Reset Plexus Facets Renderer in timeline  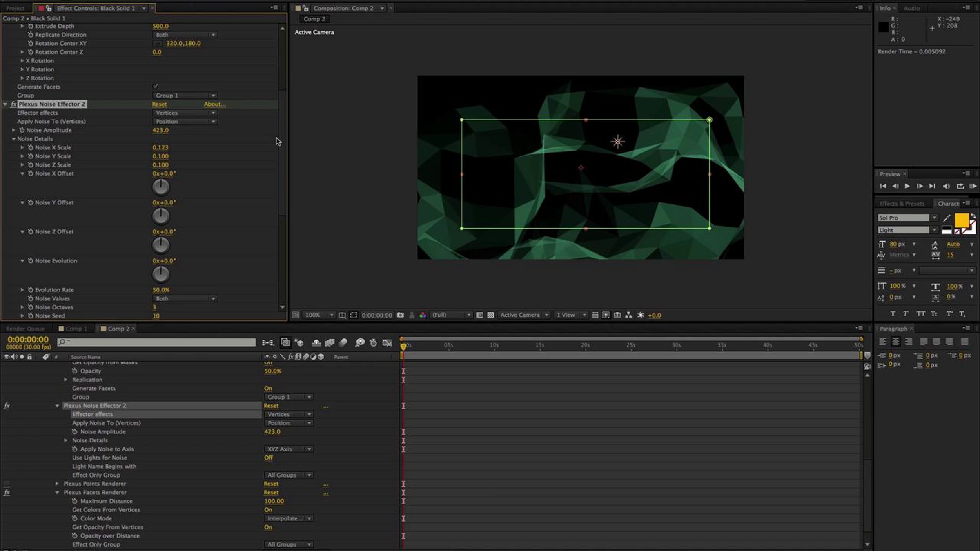coord(271,493)
